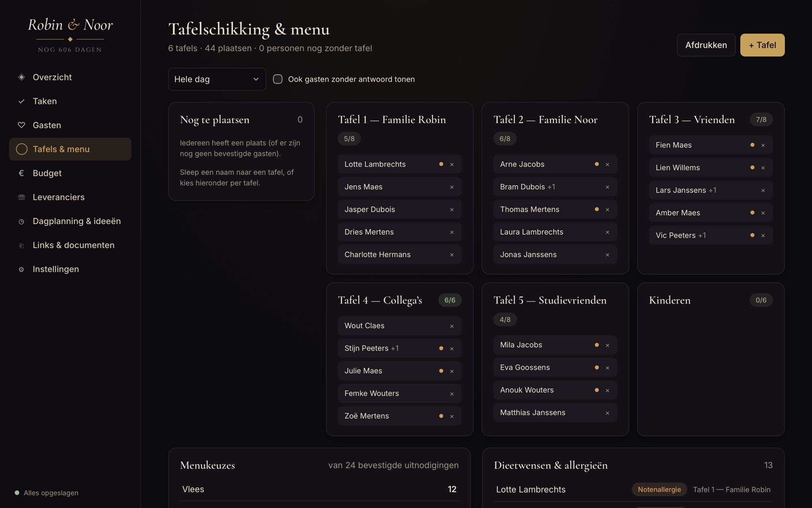Click the Notenallergie tag for Lotte Lambrechts
This screenshot has height=508, width=812.
[x=659, y=489]
